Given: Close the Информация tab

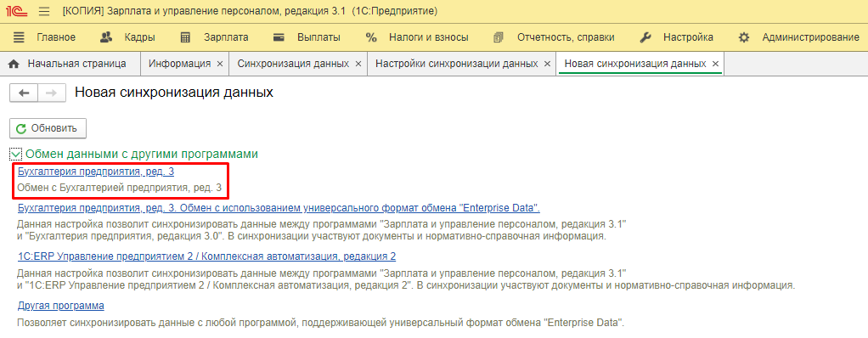Looking at the screenshot, I should [x=220, y=65].
